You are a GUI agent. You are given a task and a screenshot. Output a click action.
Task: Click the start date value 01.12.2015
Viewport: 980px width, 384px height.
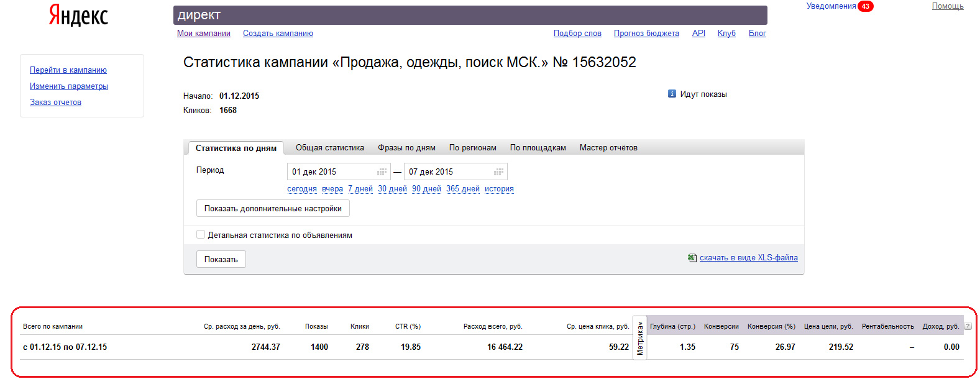pyautogui.click(x=239, y=96)
